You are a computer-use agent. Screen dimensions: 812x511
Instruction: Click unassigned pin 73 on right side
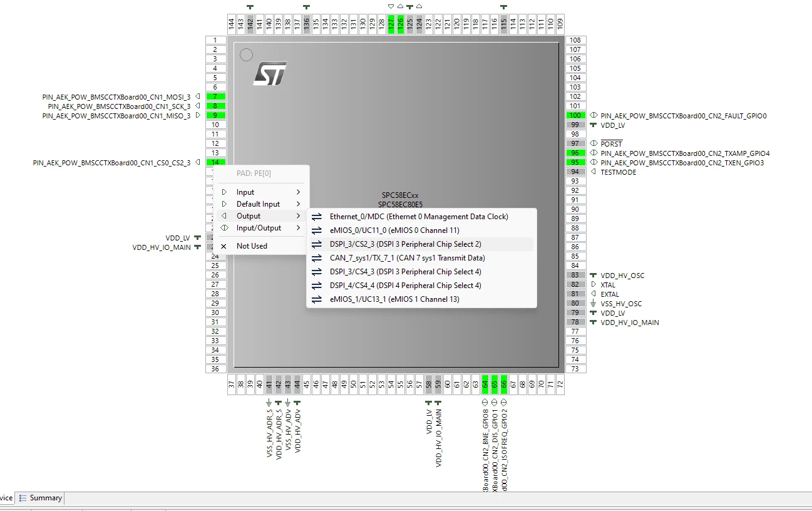[575, 369]
